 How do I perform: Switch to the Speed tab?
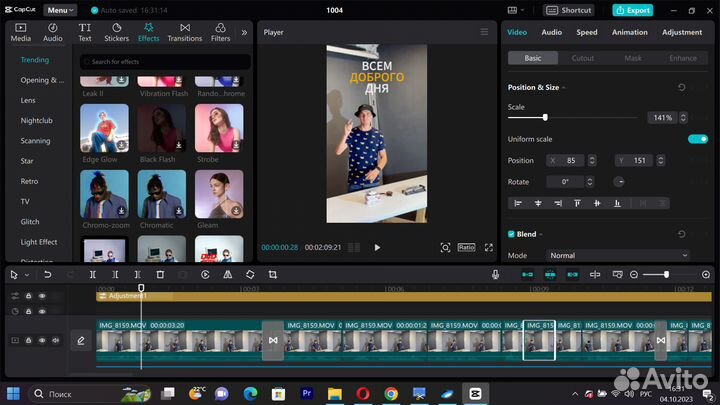587,32
